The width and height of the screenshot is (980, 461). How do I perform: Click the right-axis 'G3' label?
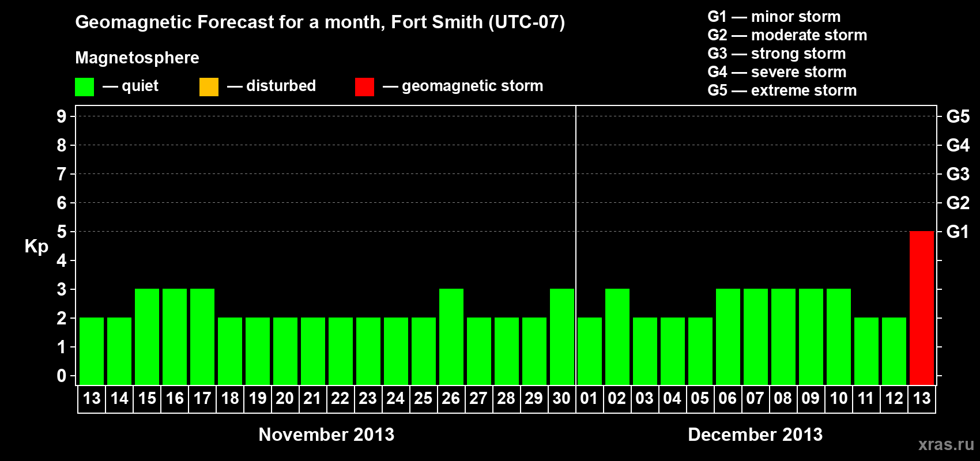pos(958,174)
